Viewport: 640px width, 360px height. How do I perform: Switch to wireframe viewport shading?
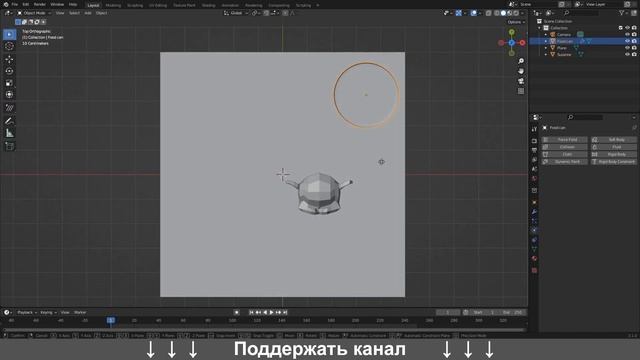coord(497,13)
